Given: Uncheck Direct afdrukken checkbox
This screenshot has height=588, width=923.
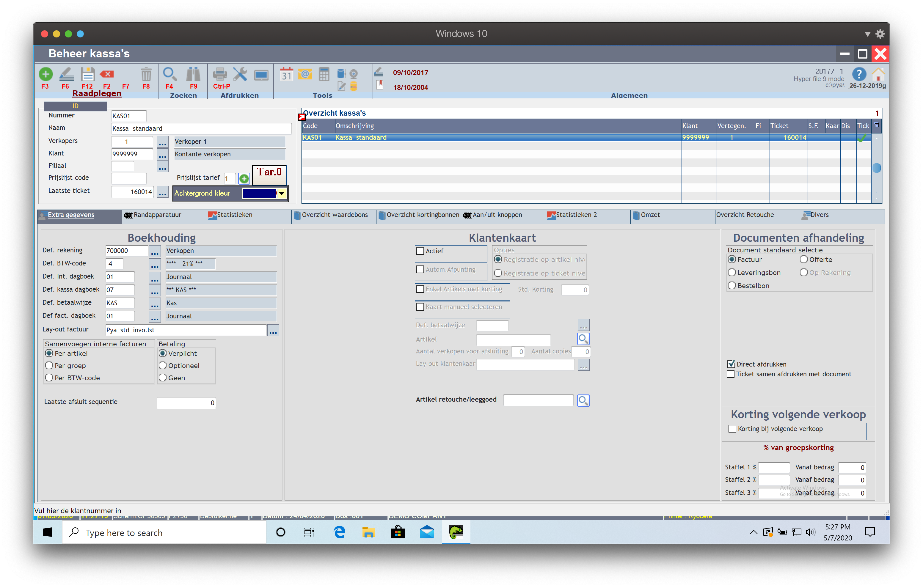Looking at the screenshot, I should (x=731, y=364).
